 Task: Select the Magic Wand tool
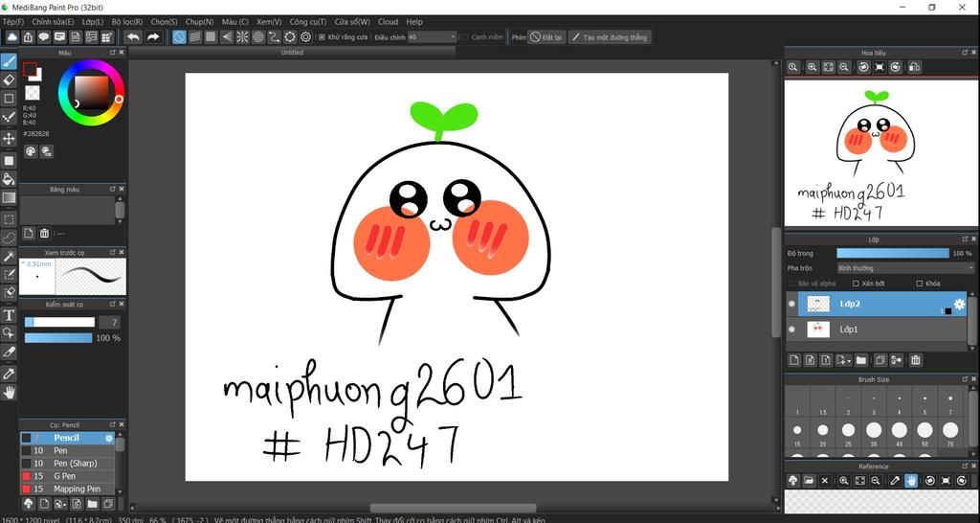tap(9, 256)
